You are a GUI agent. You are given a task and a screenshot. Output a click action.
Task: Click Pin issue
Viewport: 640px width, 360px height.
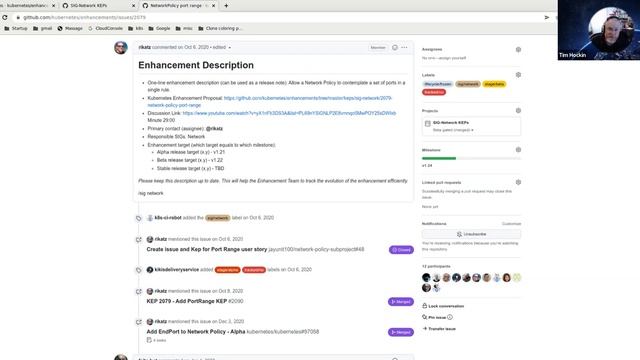tap(434, 317)
